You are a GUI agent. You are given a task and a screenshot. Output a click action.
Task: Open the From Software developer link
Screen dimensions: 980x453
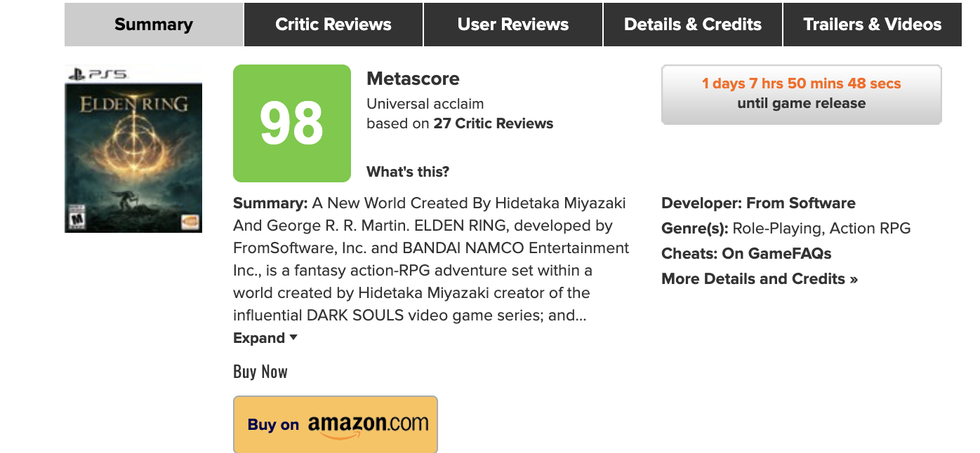pyautogui.click(x=800, y=203)
